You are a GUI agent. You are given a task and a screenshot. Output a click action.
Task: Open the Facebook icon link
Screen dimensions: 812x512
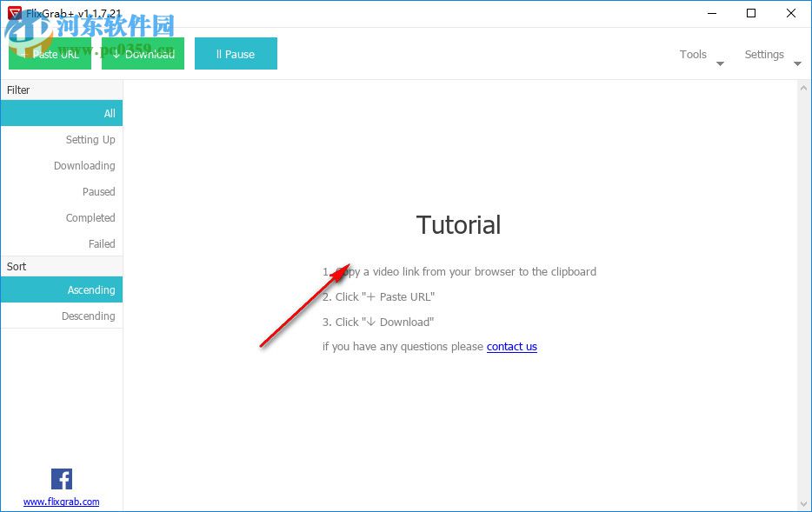point(62,479)
